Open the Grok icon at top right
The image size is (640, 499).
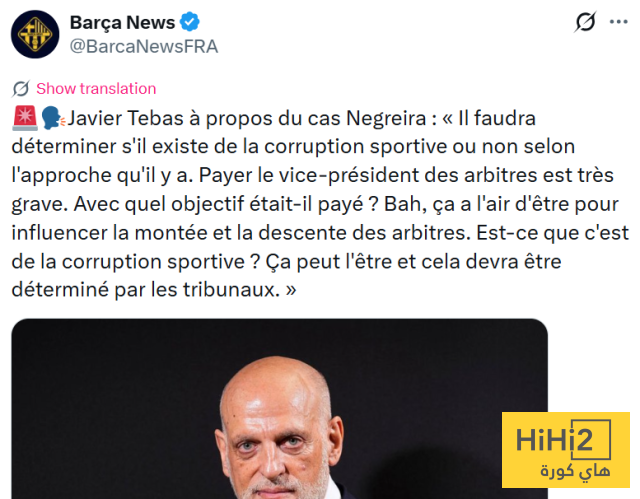point(585,22)
